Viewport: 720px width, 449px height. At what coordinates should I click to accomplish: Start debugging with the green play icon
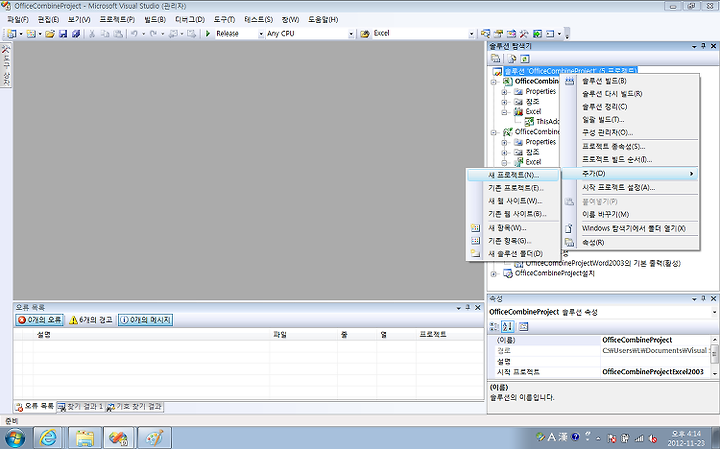pos(208,34)
